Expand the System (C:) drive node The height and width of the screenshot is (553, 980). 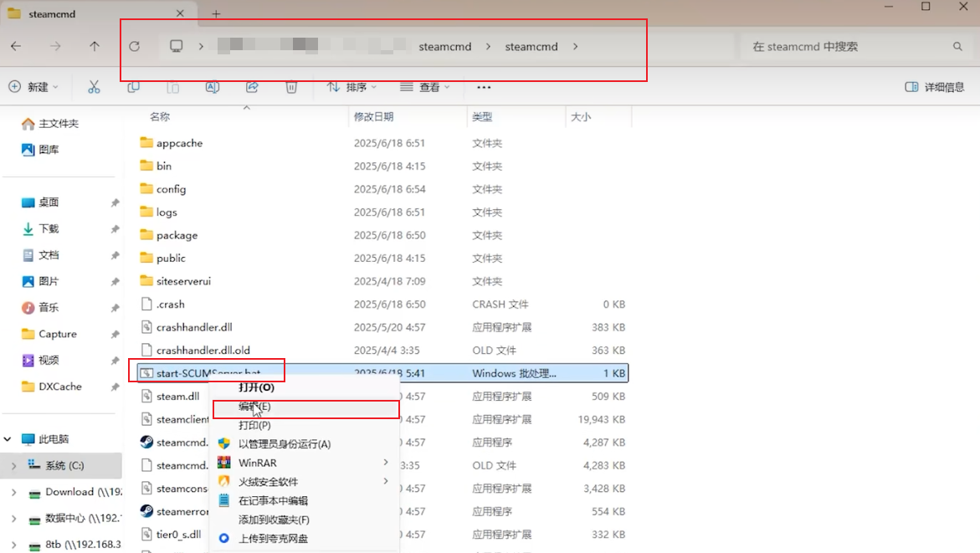point(13,465)
